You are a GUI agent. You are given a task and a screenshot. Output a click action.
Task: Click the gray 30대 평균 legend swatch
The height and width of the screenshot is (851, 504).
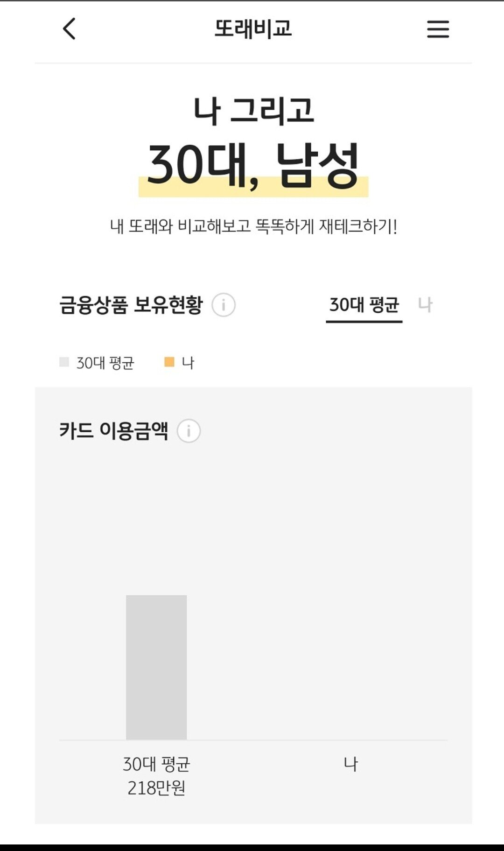coord(64,362)
